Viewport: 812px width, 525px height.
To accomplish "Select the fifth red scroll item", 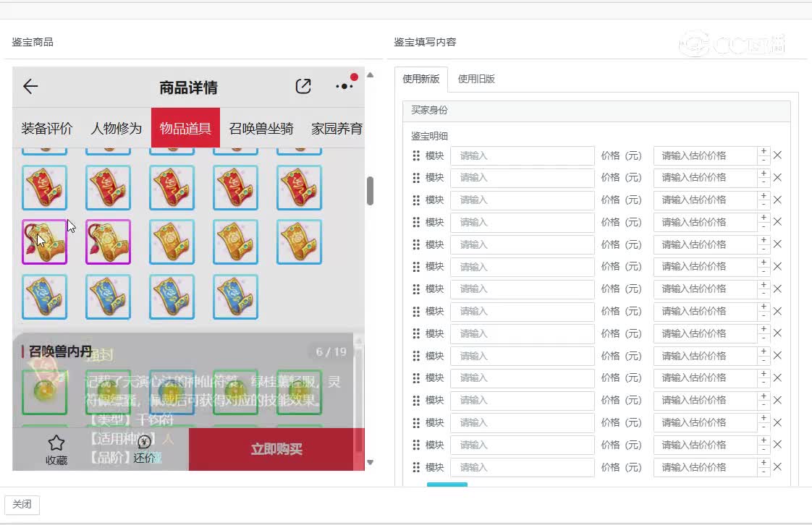I will tap(300, 187).
